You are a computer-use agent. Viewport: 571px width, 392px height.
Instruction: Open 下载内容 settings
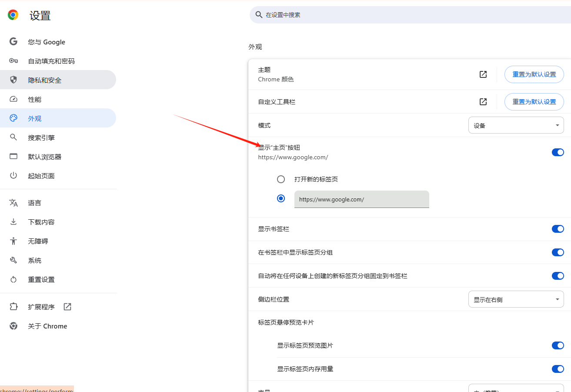click(58, 222)
